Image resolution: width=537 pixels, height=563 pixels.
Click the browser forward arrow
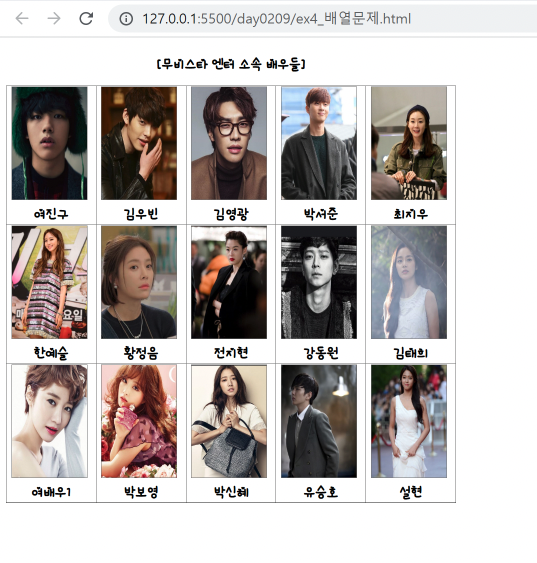[x=54, y=18]
